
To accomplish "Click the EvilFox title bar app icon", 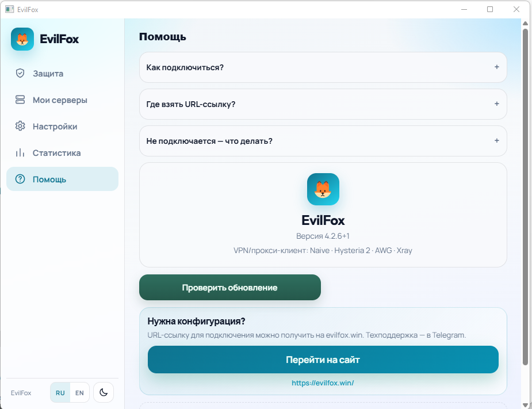I will pos(10,10).
